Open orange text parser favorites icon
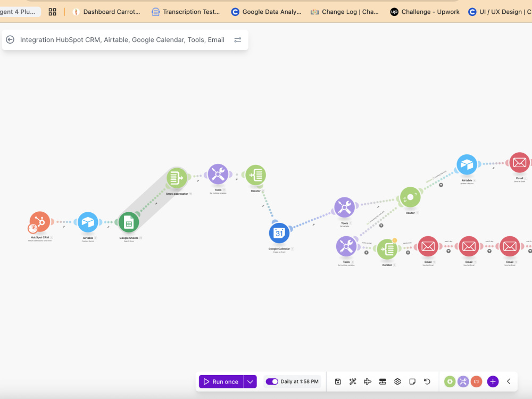The height and width of the screenshot is (399, 532). point(476,381)
